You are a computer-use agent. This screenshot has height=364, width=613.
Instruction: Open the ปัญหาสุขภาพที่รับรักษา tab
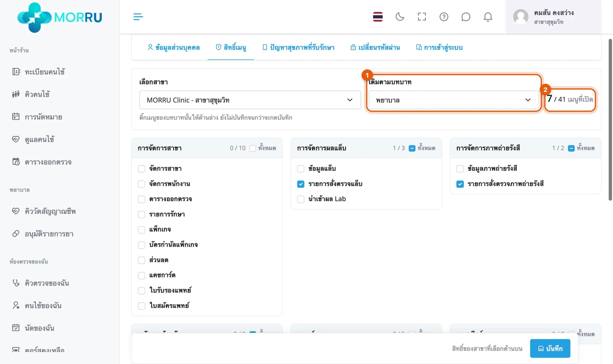pyautogui.click(x=298, y=47)
